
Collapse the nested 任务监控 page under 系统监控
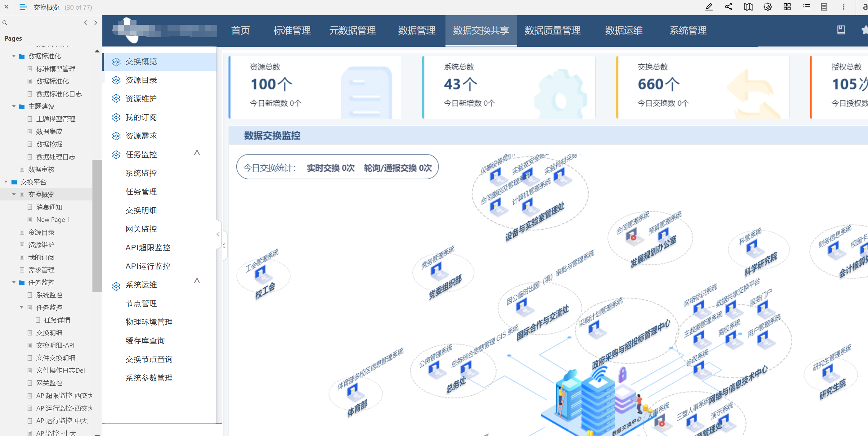(22, 307)
